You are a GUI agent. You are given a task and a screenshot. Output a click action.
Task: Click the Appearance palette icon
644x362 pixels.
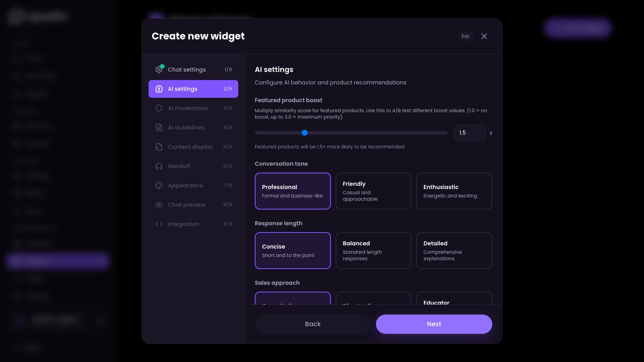pyautogui.click(x=159, y=185)
